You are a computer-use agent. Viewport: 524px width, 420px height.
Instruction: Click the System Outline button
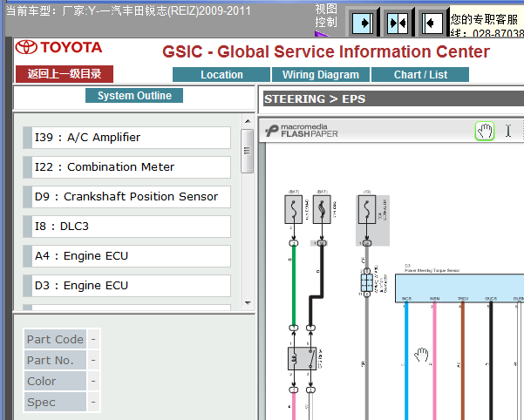(x=134, y=96)
